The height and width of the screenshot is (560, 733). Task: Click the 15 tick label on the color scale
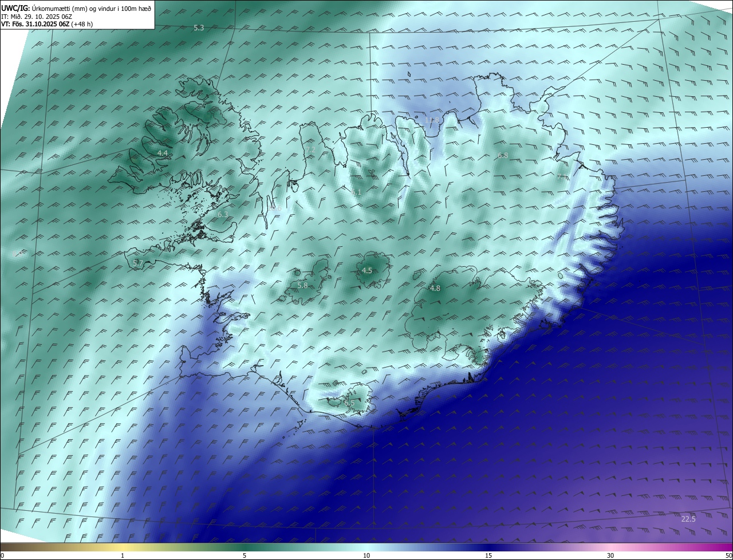tap(488, 555)
